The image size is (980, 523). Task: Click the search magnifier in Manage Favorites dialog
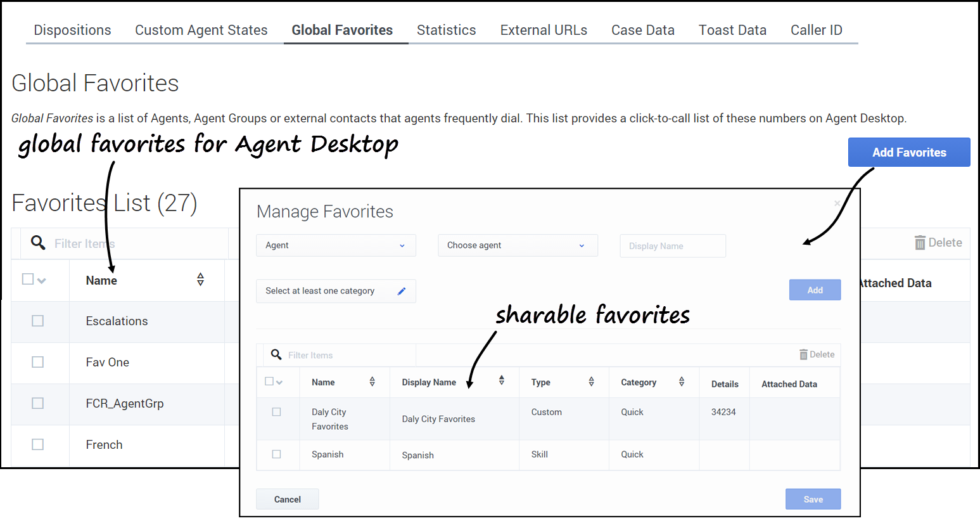pyautogui.click(x=276, y=354)
